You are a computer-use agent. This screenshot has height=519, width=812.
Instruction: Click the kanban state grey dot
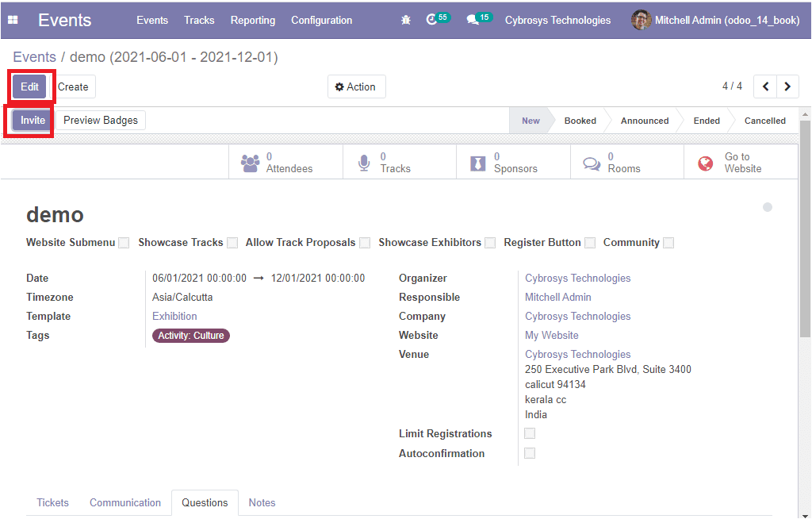coord(768,207)
